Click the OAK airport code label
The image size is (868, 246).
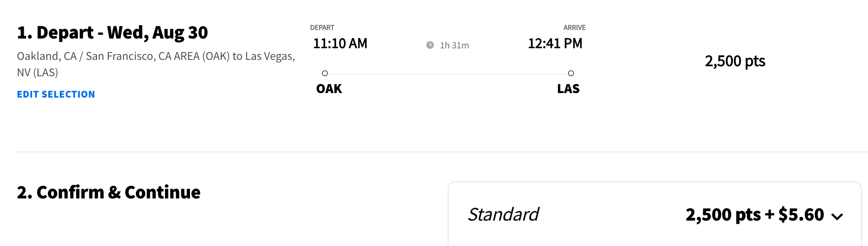click(329, 89)
